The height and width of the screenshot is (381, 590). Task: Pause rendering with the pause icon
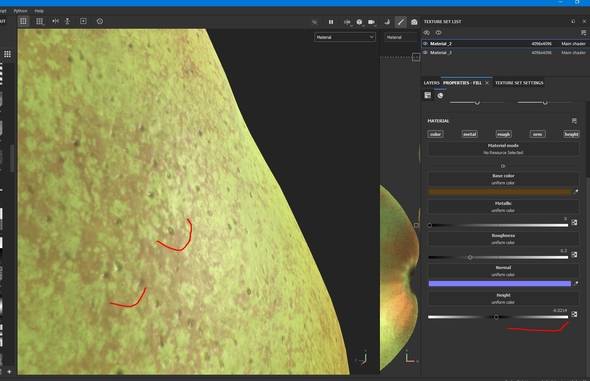331,22
